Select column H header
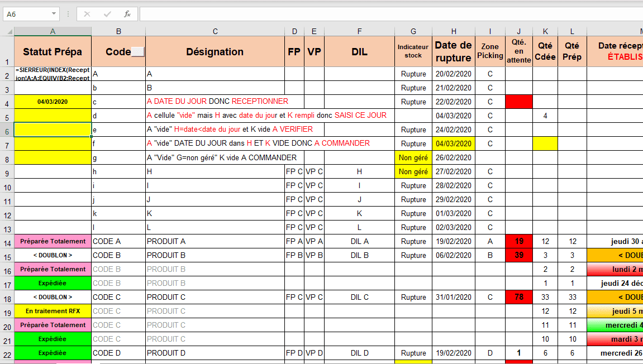This screenshot has width=643, height=364. coord(454,31)
